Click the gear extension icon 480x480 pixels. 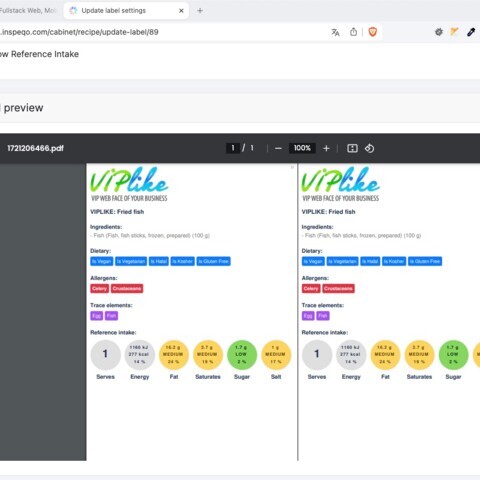click(439, 32)
